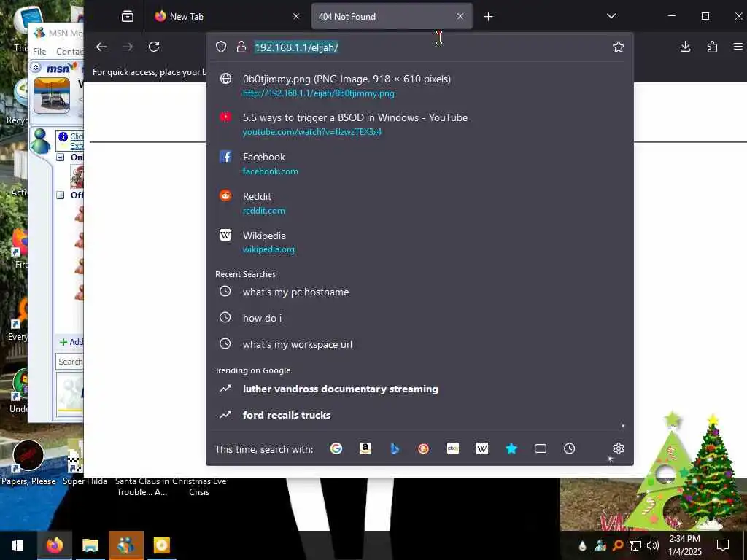Open tracking protection shield icon
This screenshot has height=560, width=747.
pos(220,47)
